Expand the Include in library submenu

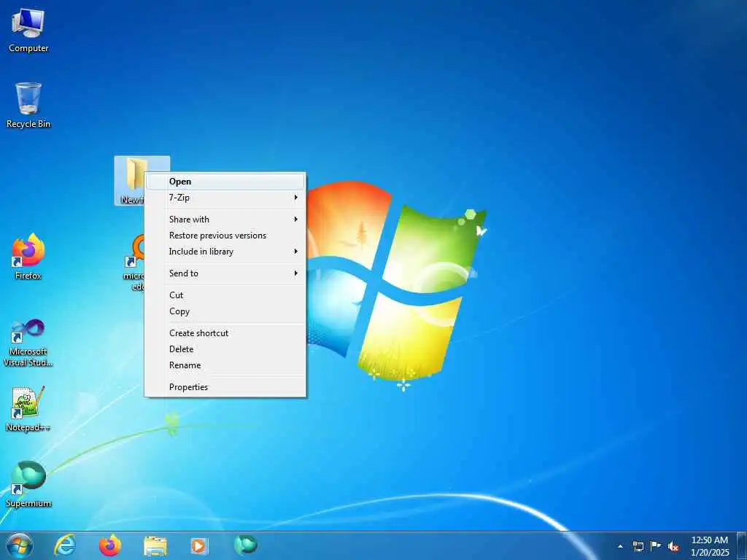point(225,252)
